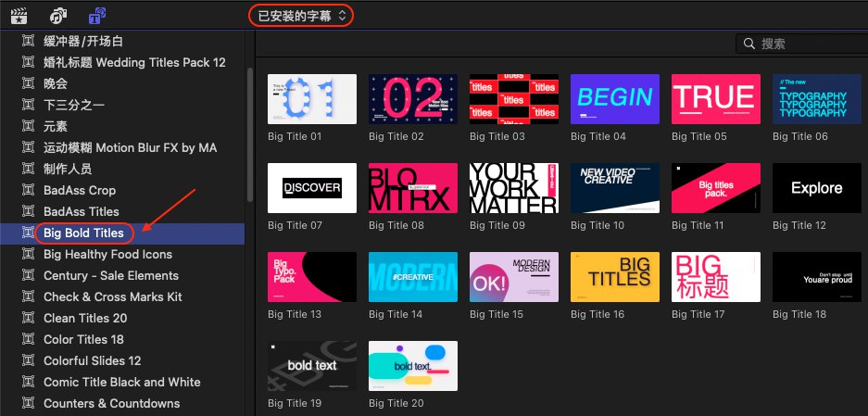The height and width of the screenshot is (416, 868).
Task: Select the Big Title 10 thumbnail
Action: pyautogui.click(x=615, y=188)
